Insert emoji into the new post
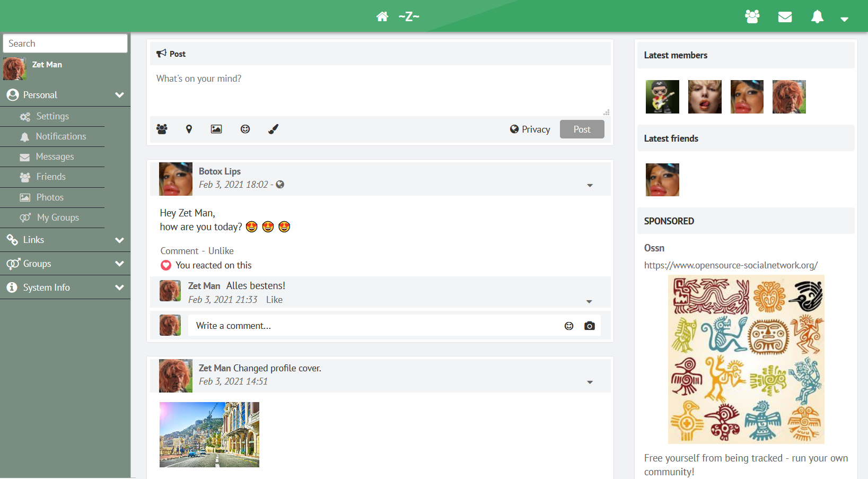 (245, 129)
